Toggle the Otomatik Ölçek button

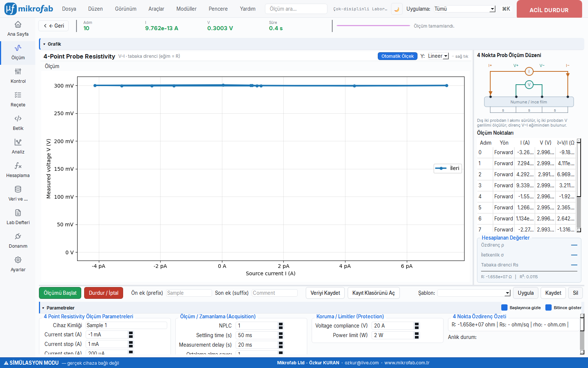click(397, 56)
